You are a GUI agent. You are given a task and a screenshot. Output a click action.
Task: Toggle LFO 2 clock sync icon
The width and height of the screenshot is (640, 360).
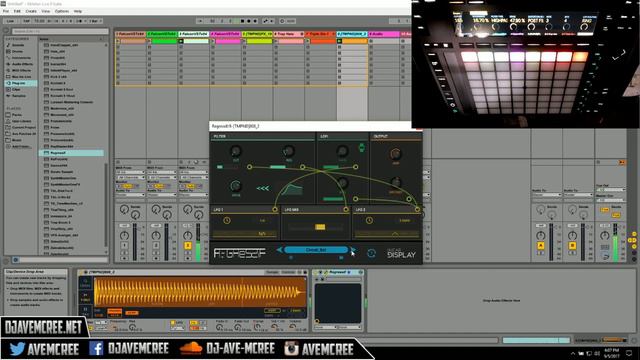pos(369,220)
